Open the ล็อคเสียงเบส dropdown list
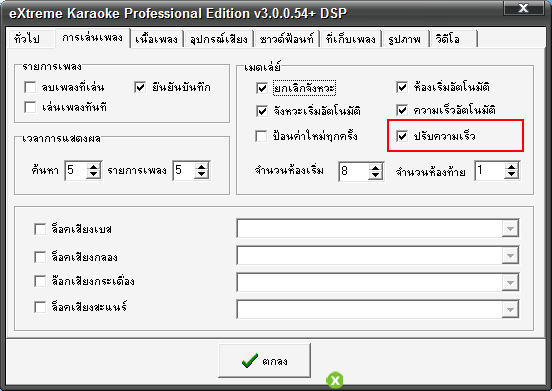552x391 pixels. pos(510,229)
